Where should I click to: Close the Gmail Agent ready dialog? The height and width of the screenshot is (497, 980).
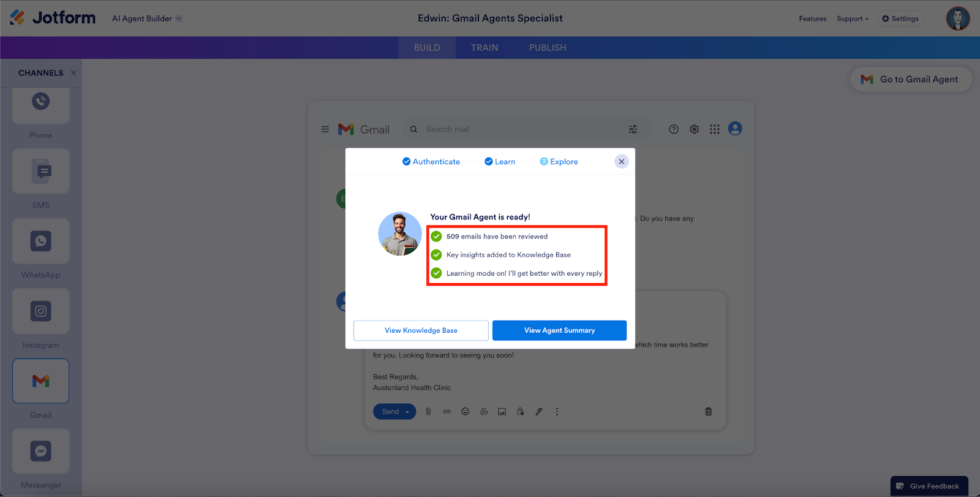pyautogui.click(x=622, y=162)
